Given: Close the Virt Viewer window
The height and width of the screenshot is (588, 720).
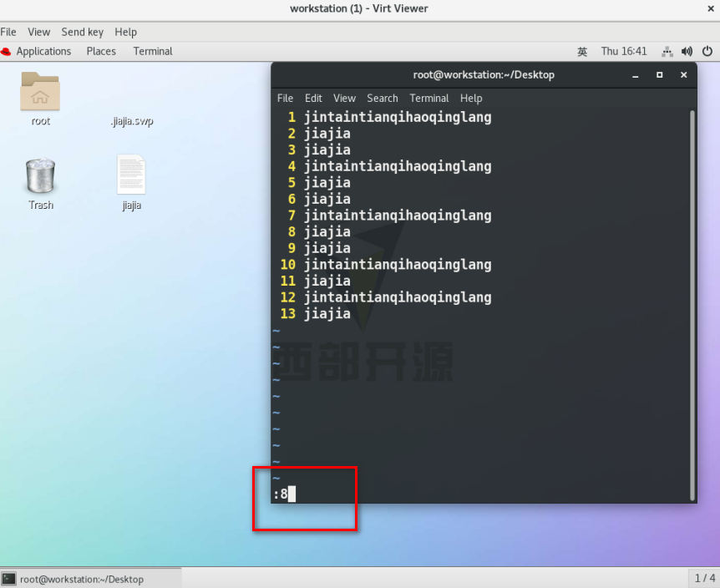Looking at the screenshot, I should coord(710,8).
